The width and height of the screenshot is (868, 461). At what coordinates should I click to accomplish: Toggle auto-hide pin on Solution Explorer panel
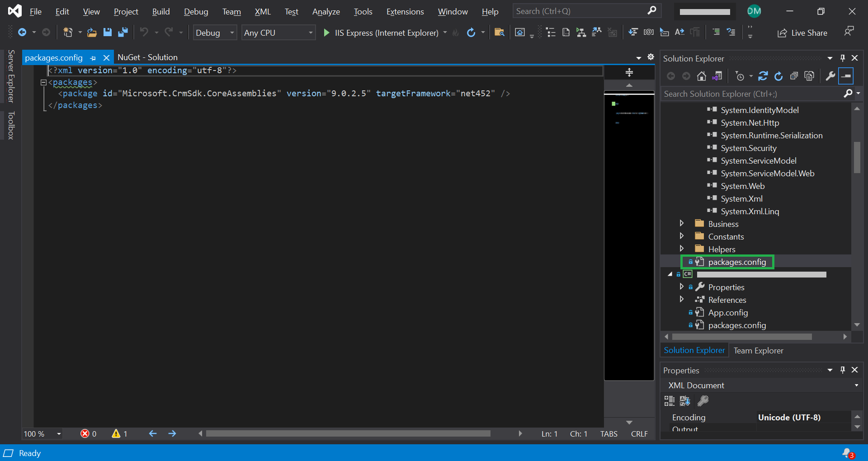coord(843,58)
